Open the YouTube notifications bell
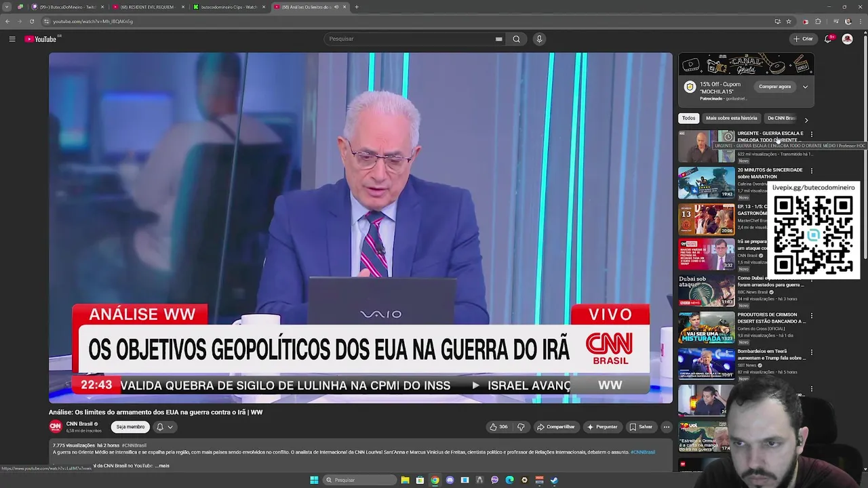Viewport: 868px width, 488px height. (x=828, y=39)
